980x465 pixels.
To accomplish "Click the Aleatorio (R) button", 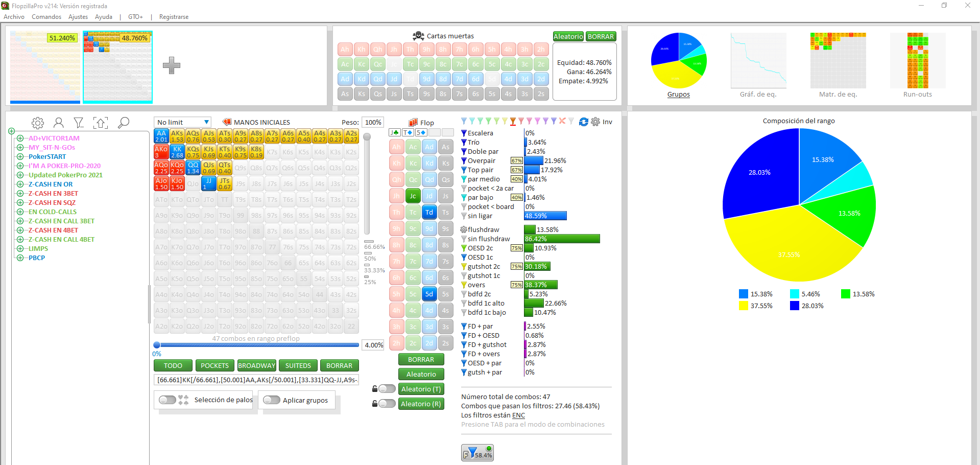I will (421, 404).
